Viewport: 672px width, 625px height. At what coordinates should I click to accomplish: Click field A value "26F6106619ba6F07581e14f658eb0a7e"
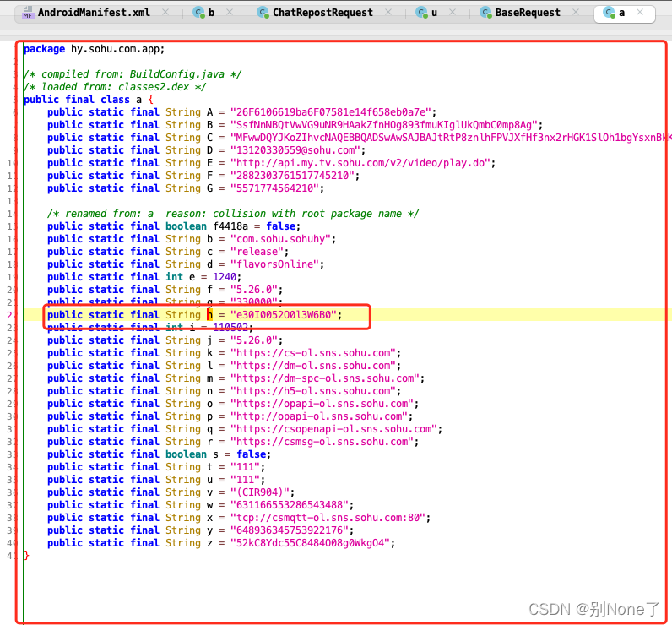tap(330, 112)
